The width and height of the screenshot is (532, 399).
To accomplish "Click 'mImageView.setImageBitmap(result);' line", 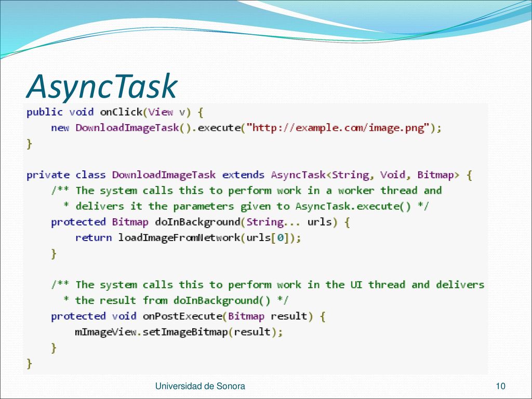I will [x=179, y=332].
